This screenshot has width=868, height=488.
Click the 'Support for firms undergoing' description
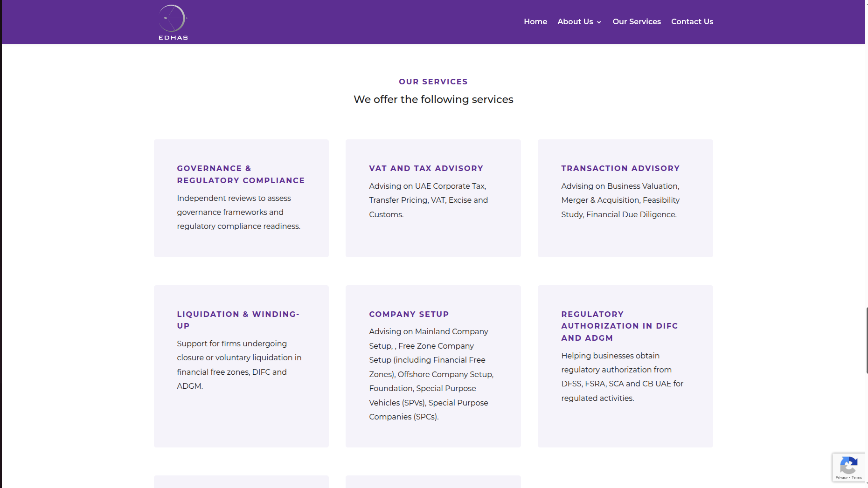pyautogui.click(x=239, y=364)
